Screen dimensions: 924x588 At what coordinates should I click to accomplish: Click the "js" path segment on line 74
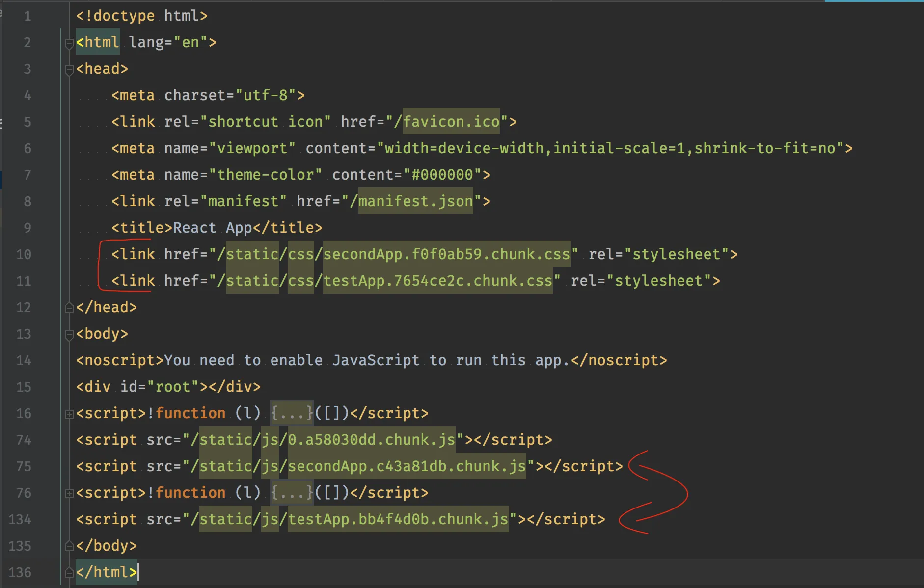[x=270, y=440]
